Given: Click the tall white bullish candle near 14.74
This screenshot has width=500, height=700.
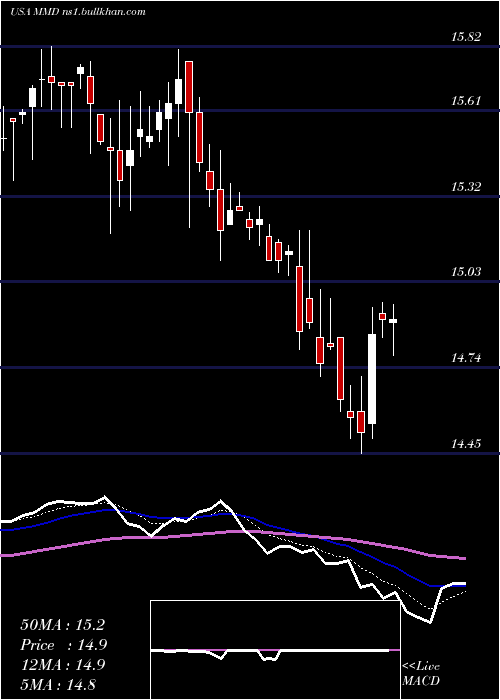Looking at the screenshot, I should (372, 379).
